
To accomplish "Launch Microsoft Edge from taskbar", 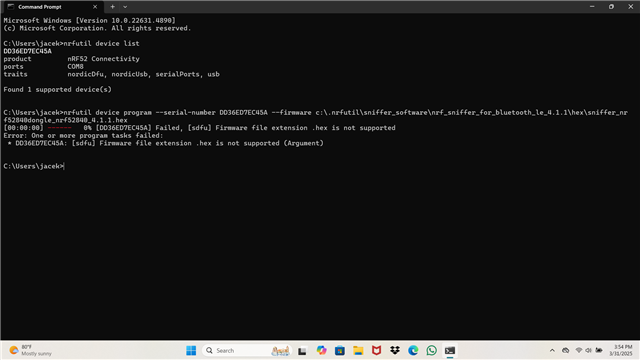I will point(413,350).
